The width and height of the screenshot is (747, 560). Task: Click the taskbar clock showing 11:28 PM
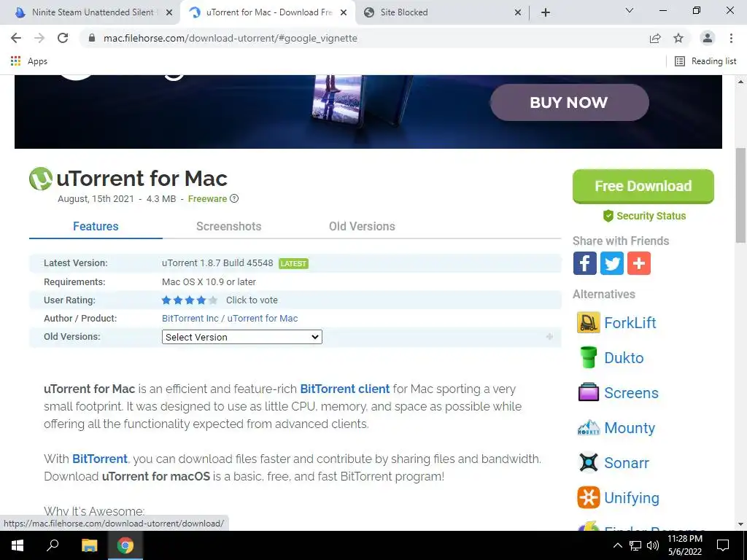click(684, 545)
